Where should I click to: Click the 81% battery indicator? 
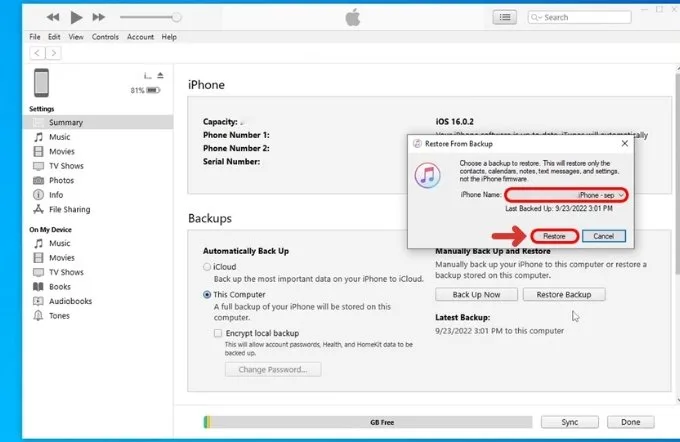point(145,90)
